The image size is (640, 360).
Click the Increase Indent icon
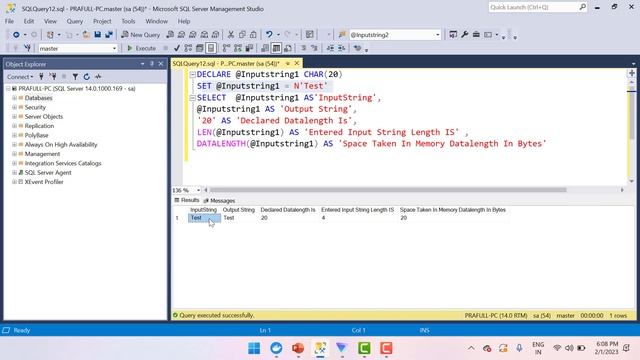(x=342, y=48)
